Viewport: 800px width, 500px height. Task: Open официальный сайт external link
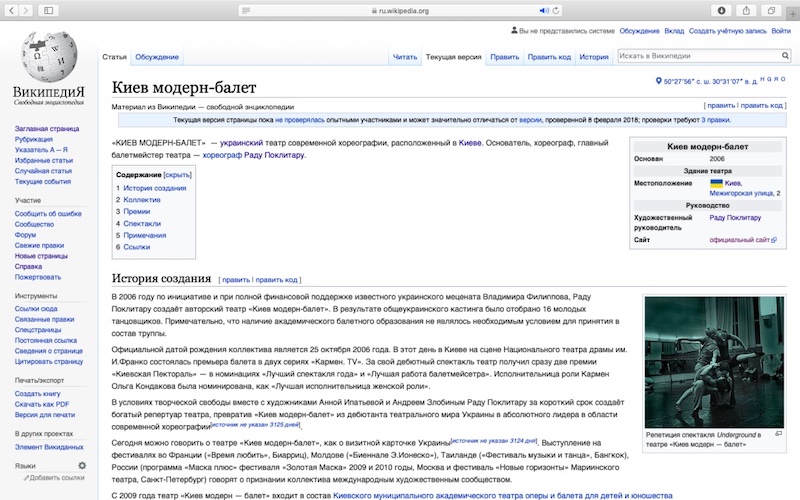point(739,240)
